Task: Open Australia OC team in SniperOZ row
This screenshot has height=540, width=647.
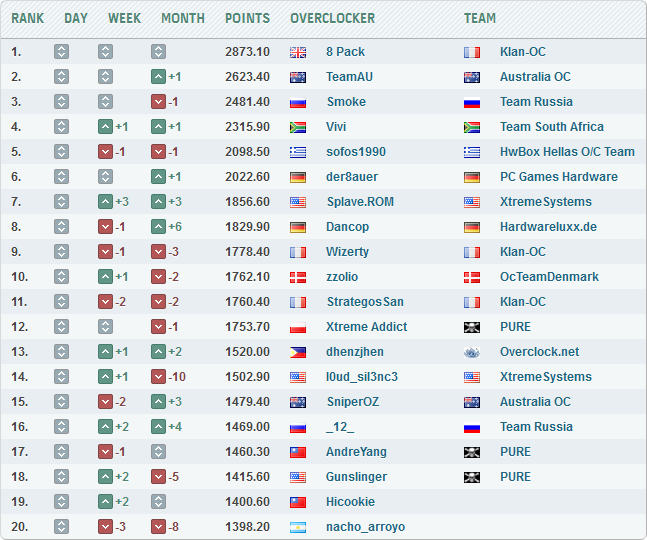Action: pos(535,402)
